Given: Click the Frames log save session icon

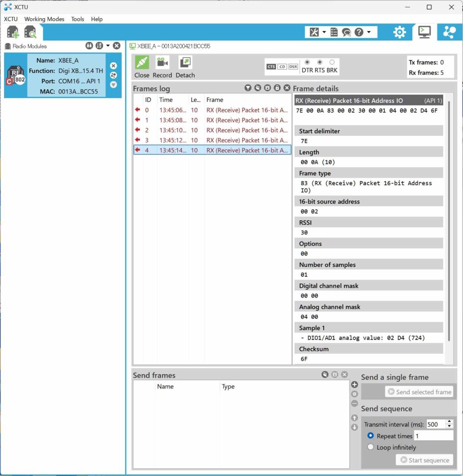Looking at the screenshot, I should (x=267, y=88).
